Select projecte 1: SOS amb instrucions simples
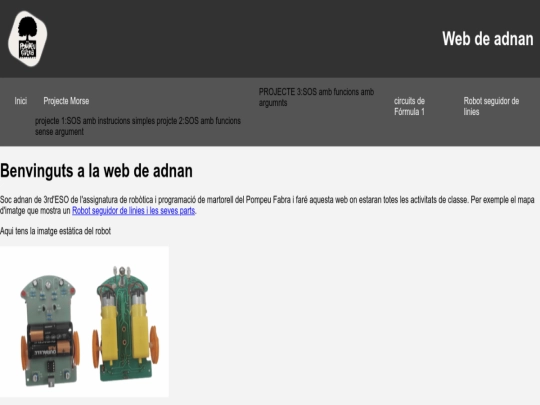 coord(95,121)
